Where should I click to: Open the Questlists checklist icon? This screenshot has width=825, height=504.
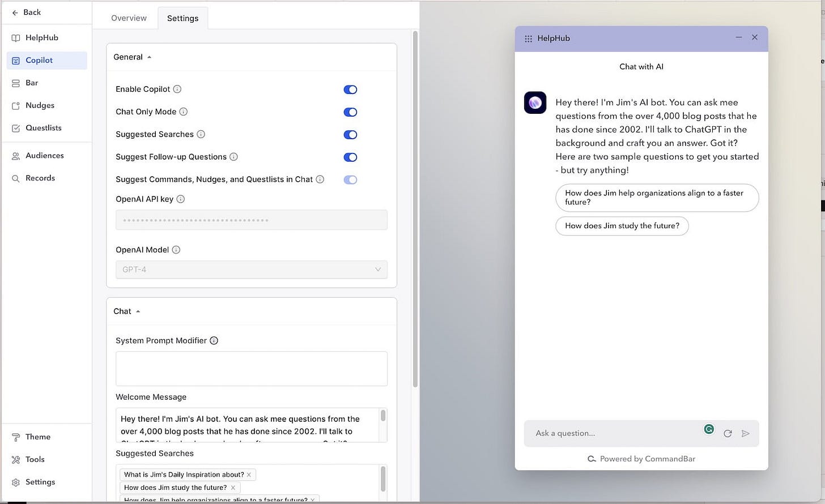pos(16,129)
